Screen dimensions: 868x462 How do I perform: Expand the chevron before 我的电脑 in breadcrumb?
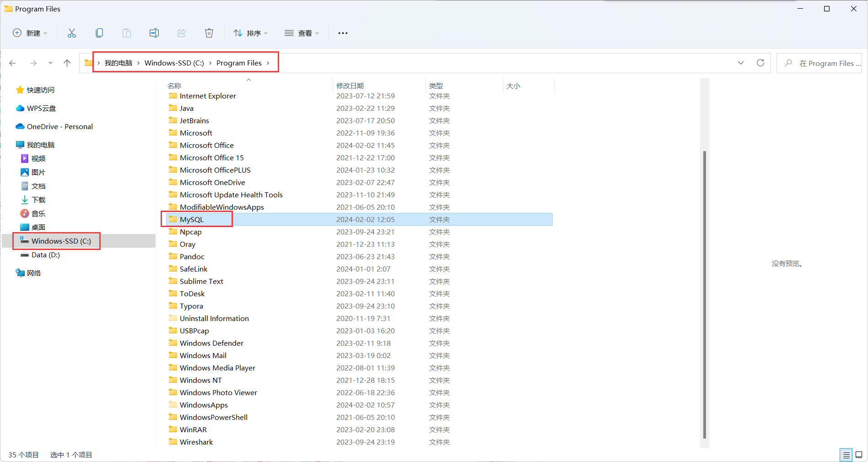click(x=99, y=63)
